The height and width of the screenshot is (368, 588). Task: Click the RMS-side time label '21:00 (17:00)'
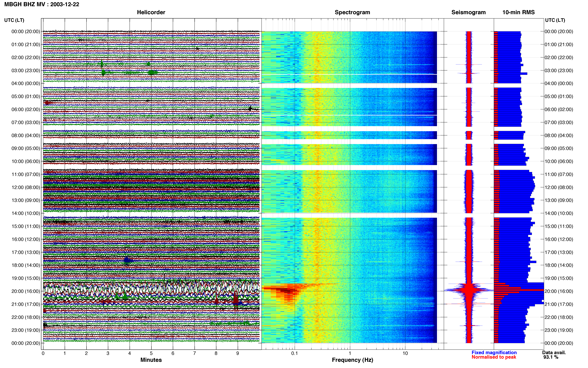559,304
